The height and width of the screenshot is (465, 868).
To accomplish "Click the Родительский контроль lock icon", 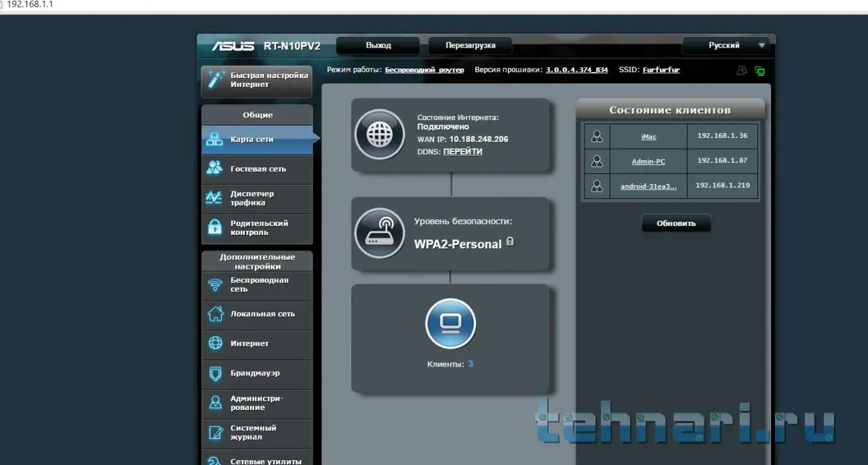I will (x=214, y=227).
